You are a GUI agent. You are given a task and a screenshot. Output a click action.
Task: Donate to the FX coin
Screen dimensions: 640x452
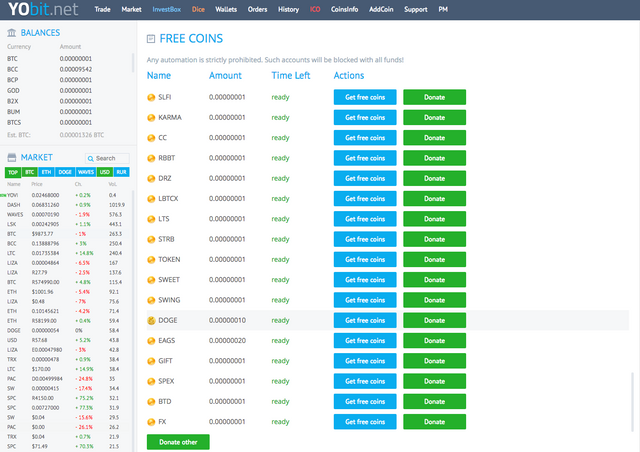tap(434, 422)
